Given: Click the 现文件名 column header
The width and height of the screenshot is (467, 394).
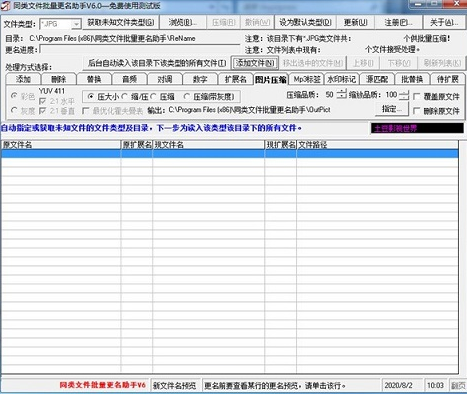Looking at the screenshot, I should point(209,145).
